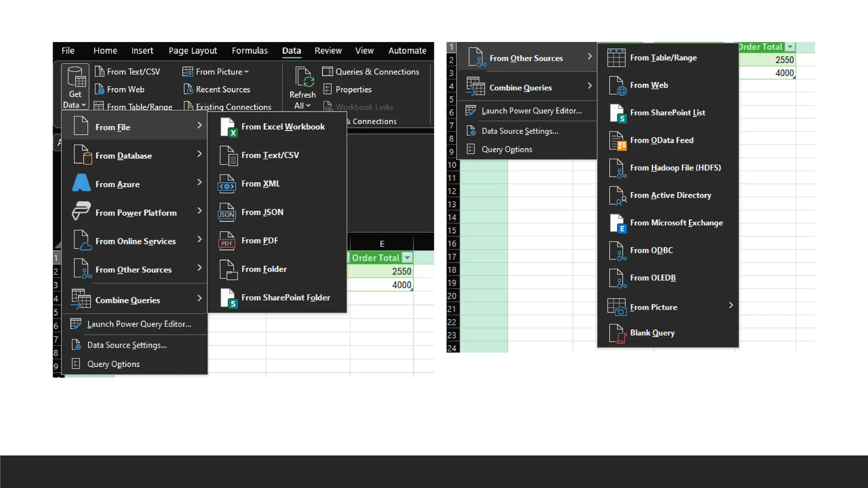Image resolution: width=868 pixels, height=488 pixels.
Task: Expand From Picture submenu arrow in right menu
Action: [x=731, y=305]
